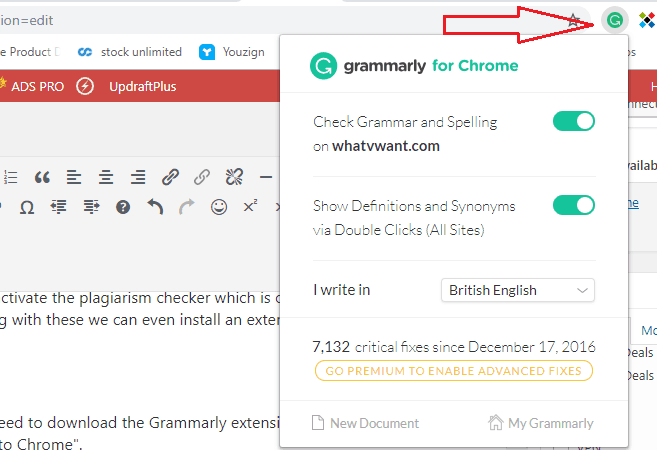The height and width of the screenshot is (450, 657).
Task: Click Go Premium to Enable Advanced Fixes
Action: pyautogui.click(x=454, y=371)
